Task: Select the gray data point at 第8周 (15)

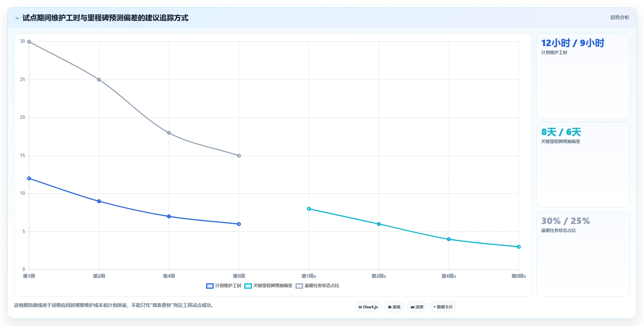Action: pyautogui.click(x=239, y=156)
